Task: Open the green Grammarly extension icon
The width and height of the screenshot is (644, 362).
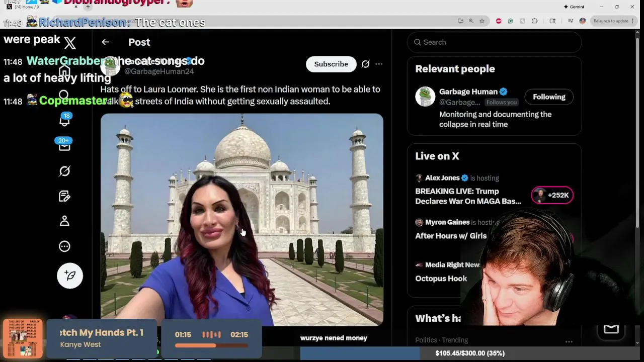Action: 511,21
